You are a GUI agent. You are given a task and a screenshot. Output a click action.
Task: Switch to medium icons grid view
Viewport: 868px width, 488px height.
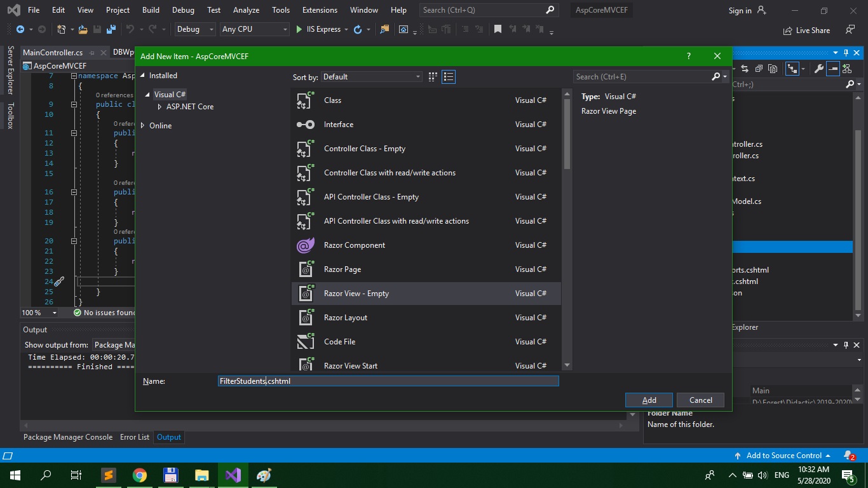433,77
